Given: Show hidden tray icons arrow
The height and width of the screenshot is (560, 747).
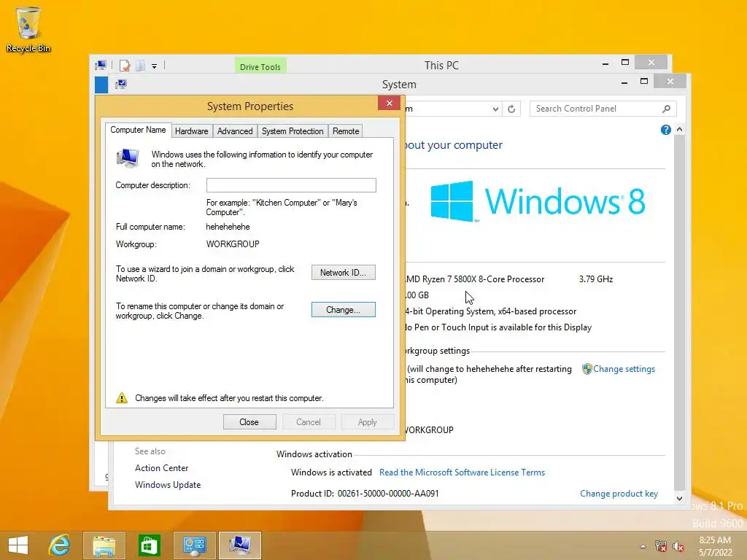Looking at the screenshot, I should [x=643, y=546].
